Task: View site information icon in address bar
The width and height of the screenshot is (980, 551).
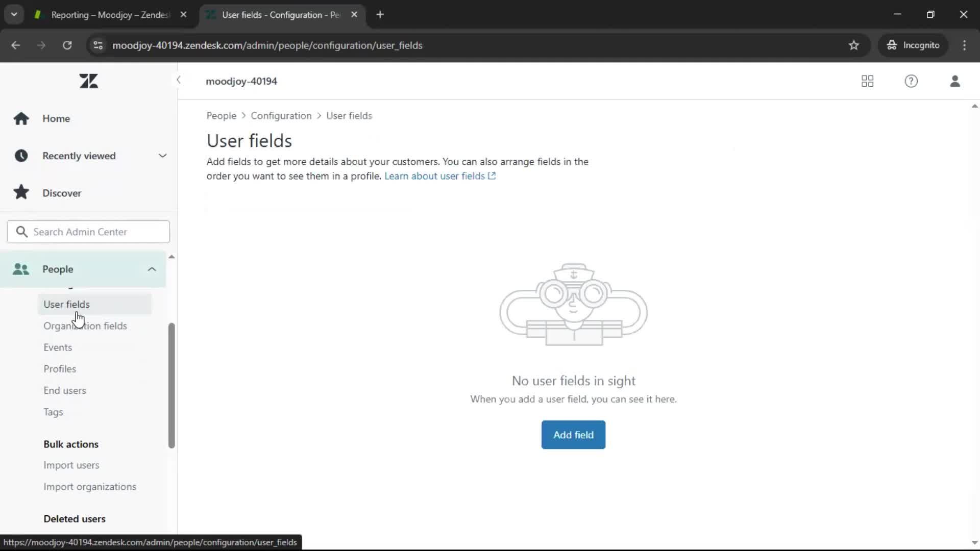Action: click(x=98, y=45)
